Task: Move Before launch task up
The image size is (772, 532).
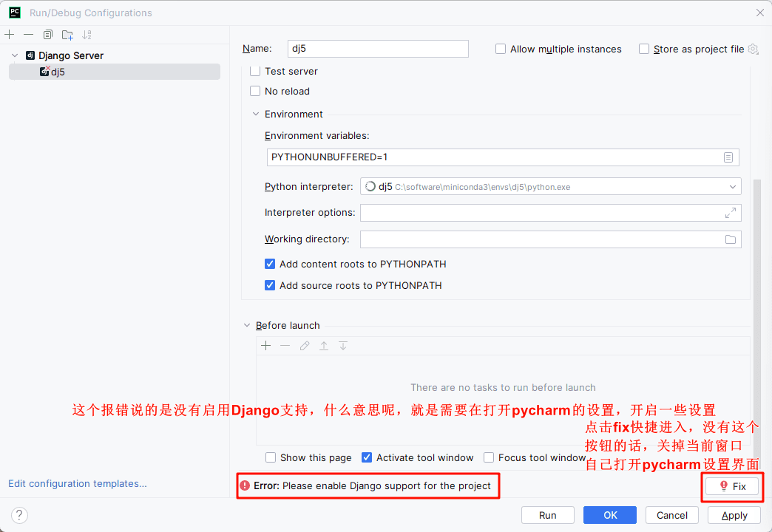Action: coord(323,346)
